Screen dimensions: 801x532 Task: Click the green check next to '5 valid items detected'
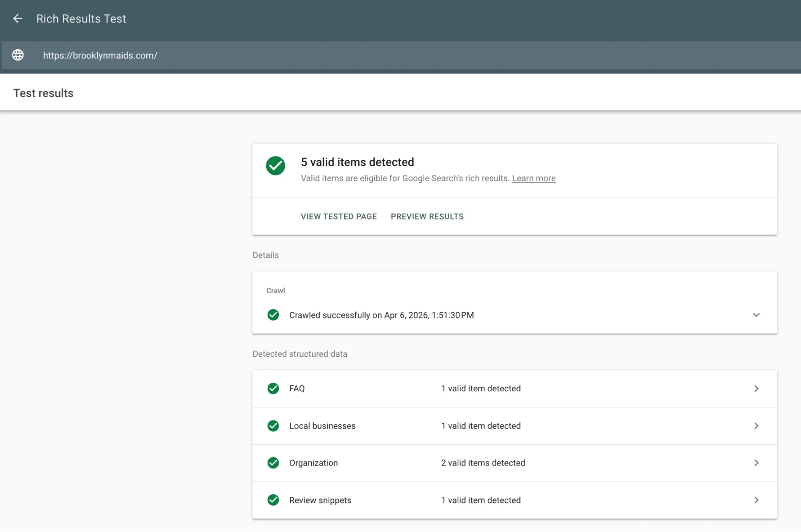click(x=275, y=165)
